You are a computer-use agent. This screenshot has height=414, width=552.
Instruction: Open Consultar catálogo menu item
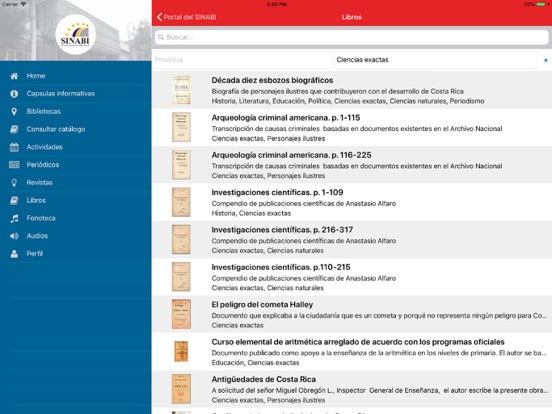pos(76,129)
